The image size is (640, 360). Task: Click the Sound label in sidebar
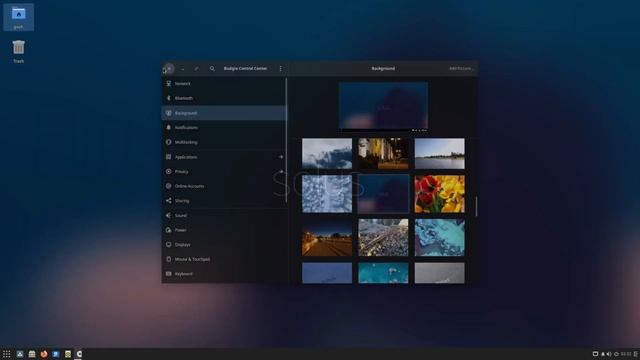tap(181, 216)
